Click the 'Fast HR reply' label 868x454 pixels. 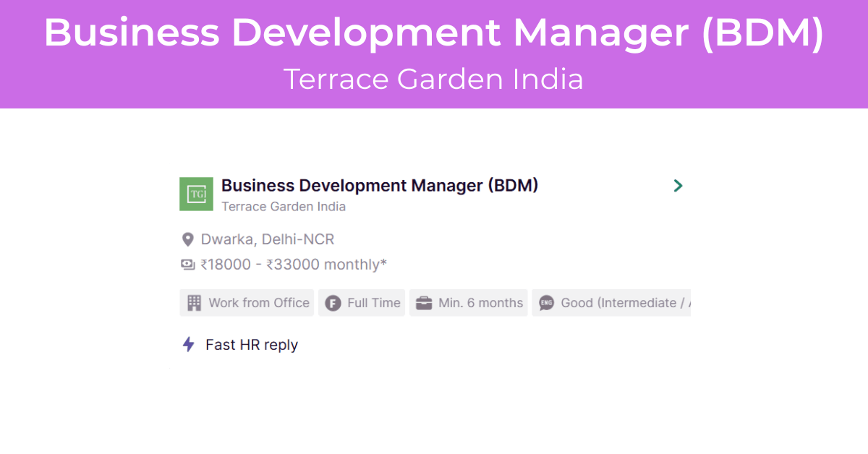coord(252,345)
